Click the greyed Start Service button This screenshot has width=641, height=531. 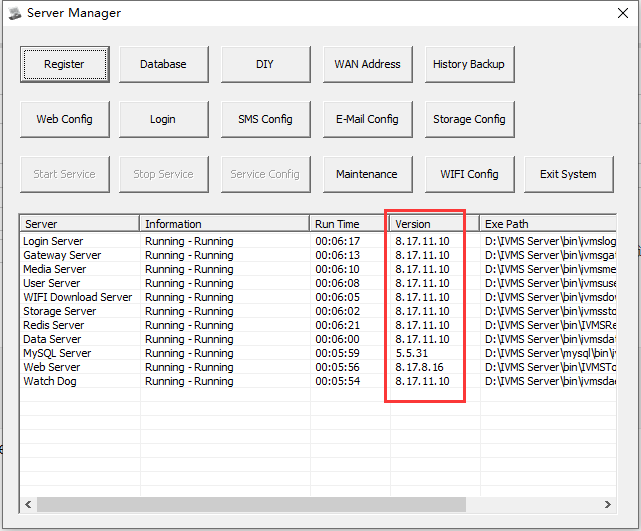(x=65, y=174)
